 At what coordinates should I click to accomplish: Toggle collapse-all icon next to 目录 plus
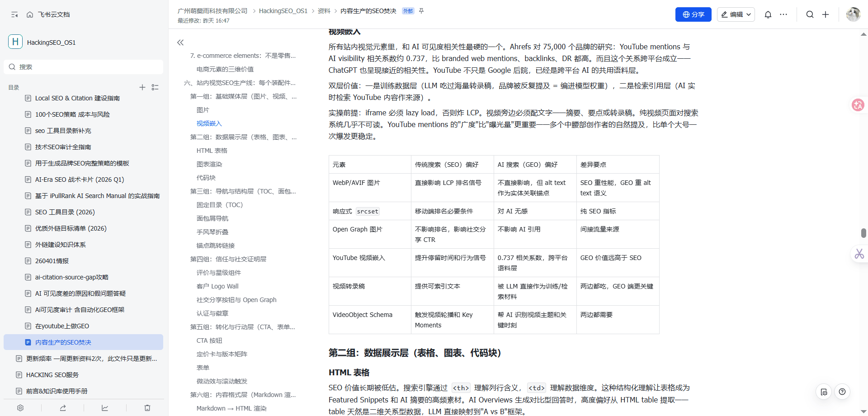(x=155, y=87)
